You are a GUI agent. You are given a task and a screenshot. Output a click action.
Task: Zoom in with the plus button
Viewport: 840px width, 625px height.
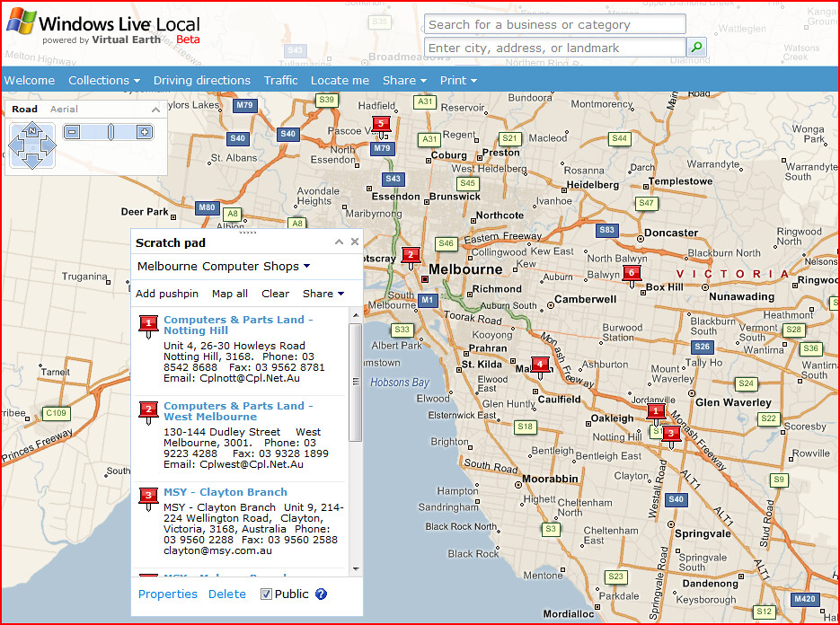tap(144, 132)
